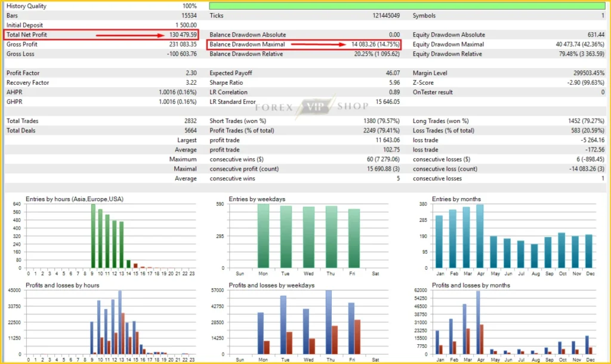Image resolution: width=611 pixels, height=364 pixels.
Task: Click the Mon bar in Entries by weekdays
Action: point(263,236)
